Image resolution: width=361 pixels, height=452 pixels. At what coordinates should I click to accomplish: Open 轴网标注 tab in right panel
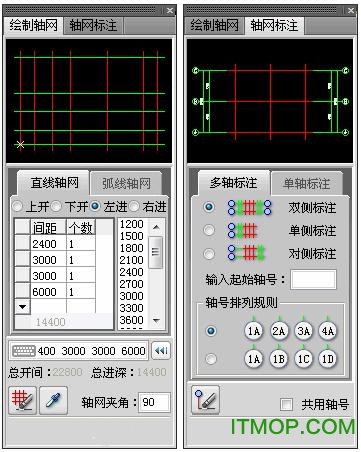tap(274, 25)
